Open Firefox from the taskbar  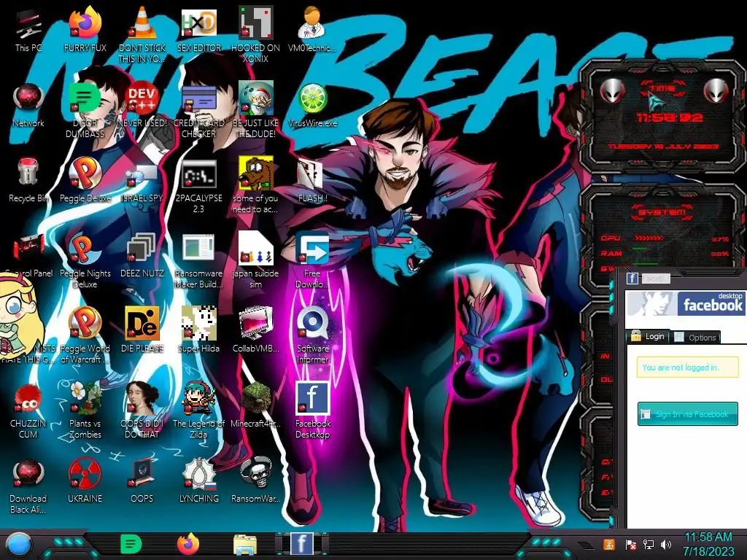point(188,544)
